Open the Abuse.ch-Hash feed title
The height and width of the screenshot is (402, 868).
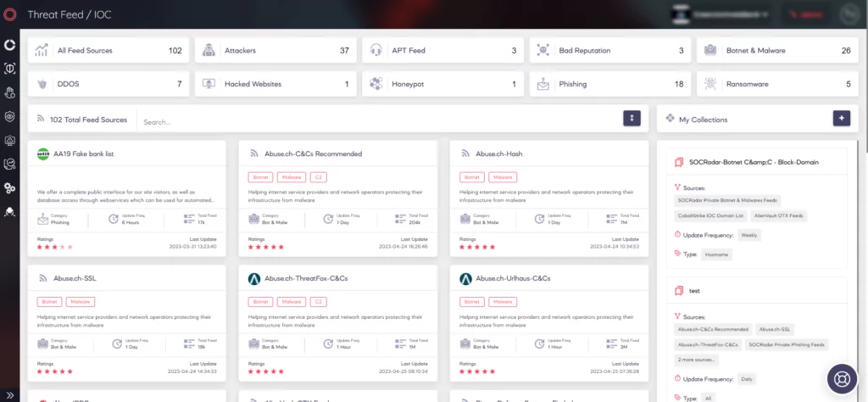[499, 154]
